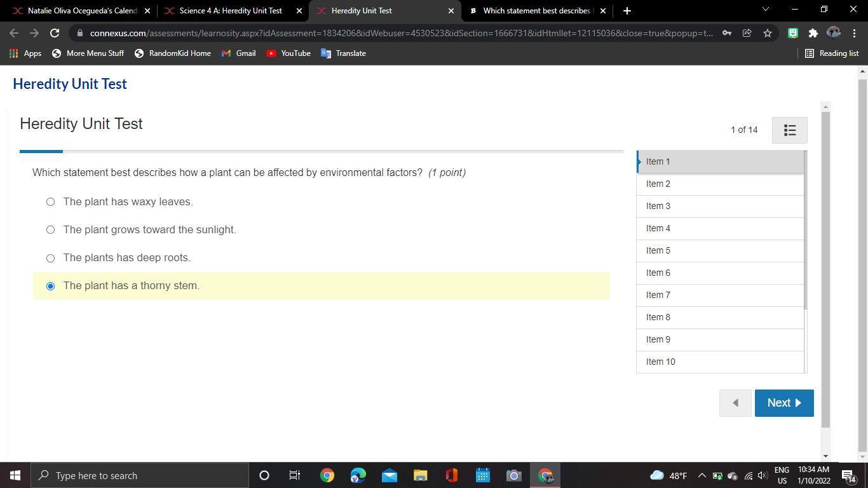Open weather widget showing 48°F
This screenshot has height=488, width=868.
[x=668, y=475]
